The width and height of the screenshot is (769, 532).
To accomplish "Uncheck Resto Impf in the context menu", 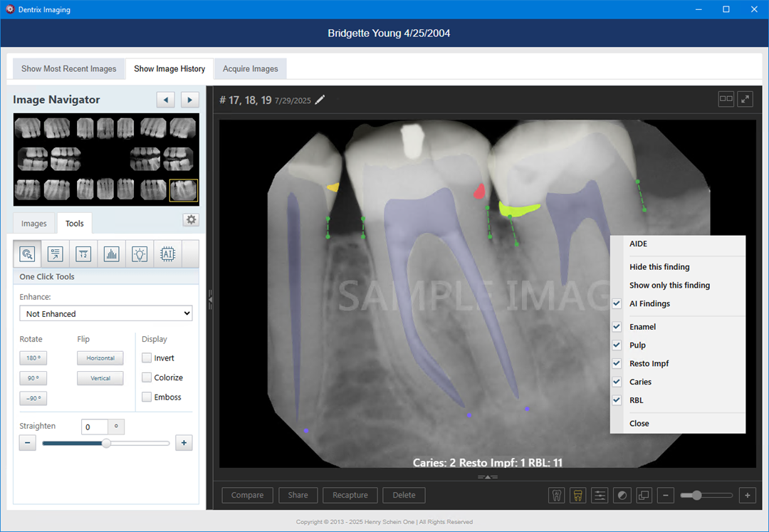I will point(617,363).
